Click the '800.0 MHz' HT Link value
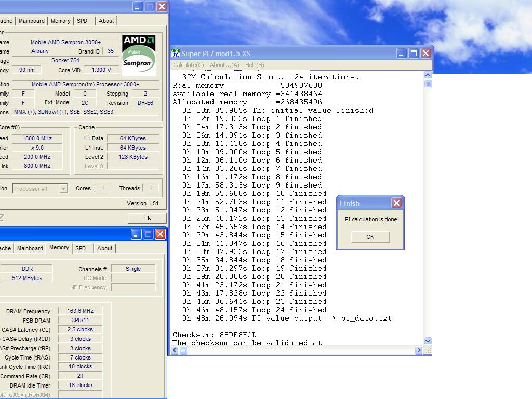This screenshot has width=532, height=399. (x=37, y=166)
